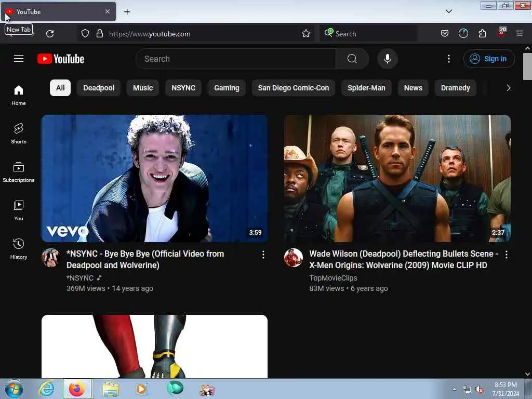Open YouTube settings three-dot menu

pyautogui.click(x=448, y=59)
